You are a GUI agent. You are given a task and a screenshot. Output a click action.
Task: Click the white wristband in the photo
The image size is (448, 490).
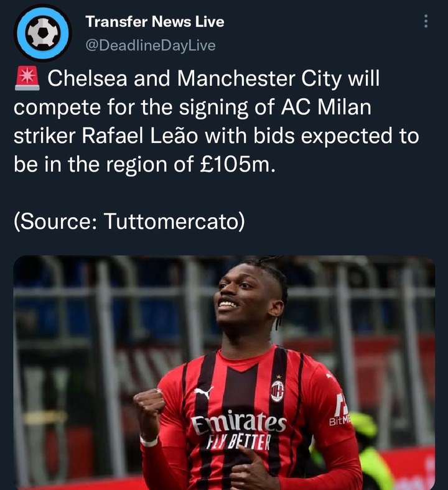click(x=149, y=441)
